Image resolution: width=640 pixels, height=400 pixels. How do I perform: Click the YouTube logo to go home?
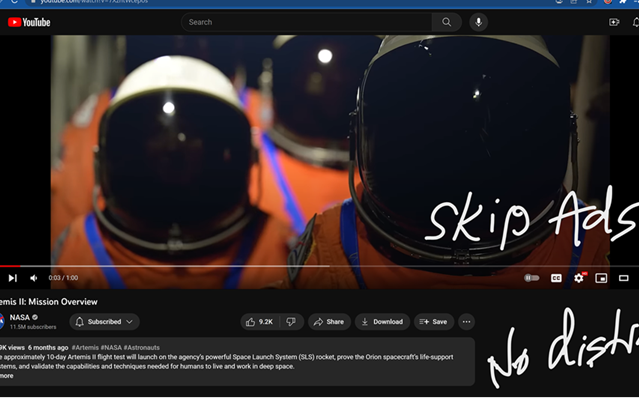point(29,22)
